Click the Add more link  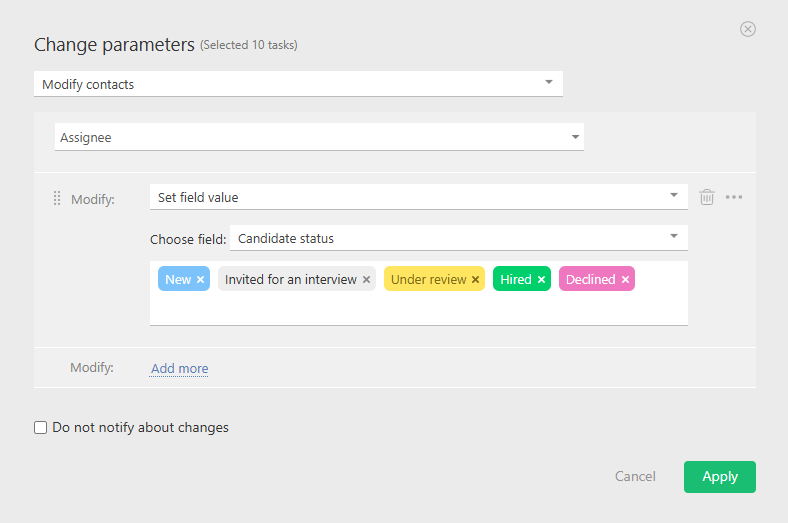click(180, 369)
